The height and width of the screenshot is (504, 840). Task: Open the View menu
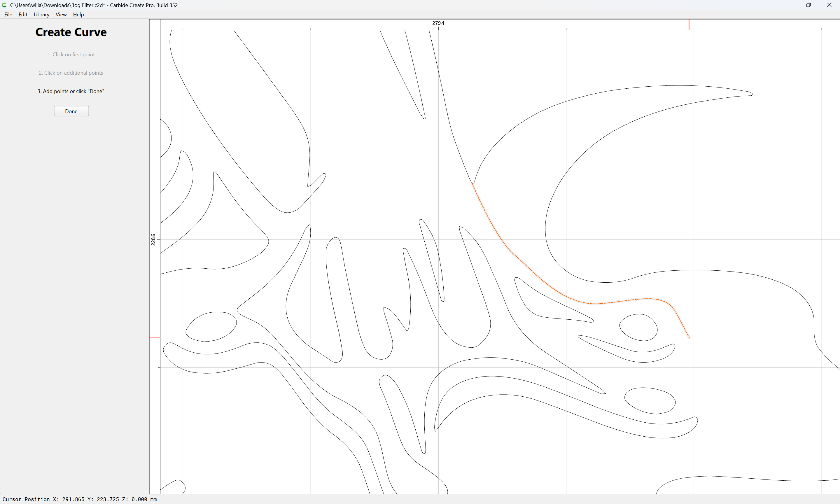(x=61, y=15)
